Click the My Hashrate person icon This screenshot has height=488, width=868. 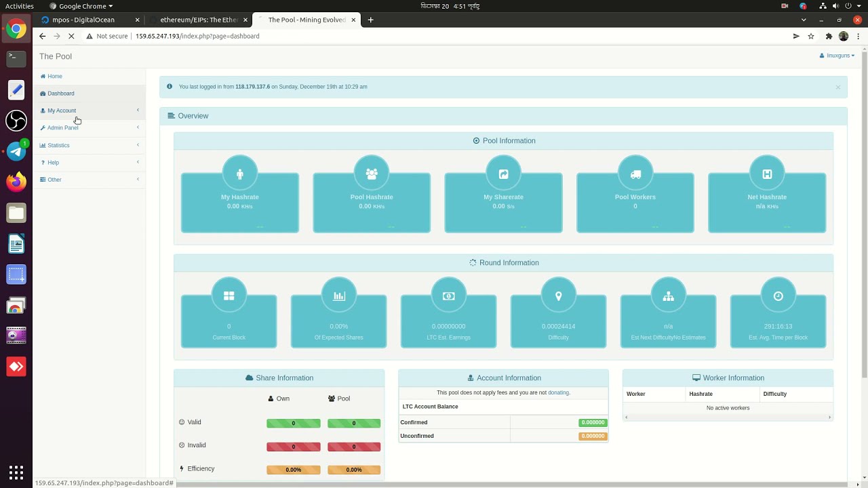click(x=239, y=174)
